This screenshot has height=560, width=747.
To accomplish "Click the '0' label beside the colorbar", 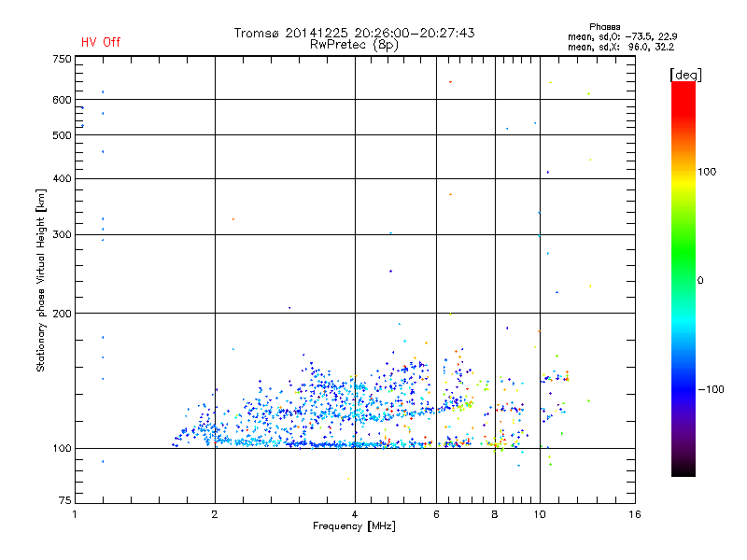I will tap(700, 281).
